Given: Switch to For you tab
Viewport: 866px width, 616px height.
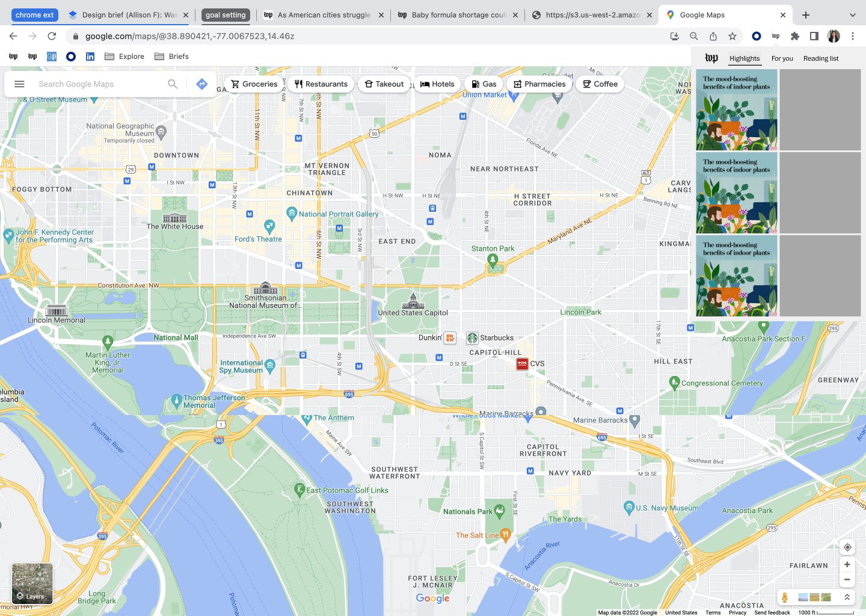Looking at the screenshot, I should click(782, 58).
